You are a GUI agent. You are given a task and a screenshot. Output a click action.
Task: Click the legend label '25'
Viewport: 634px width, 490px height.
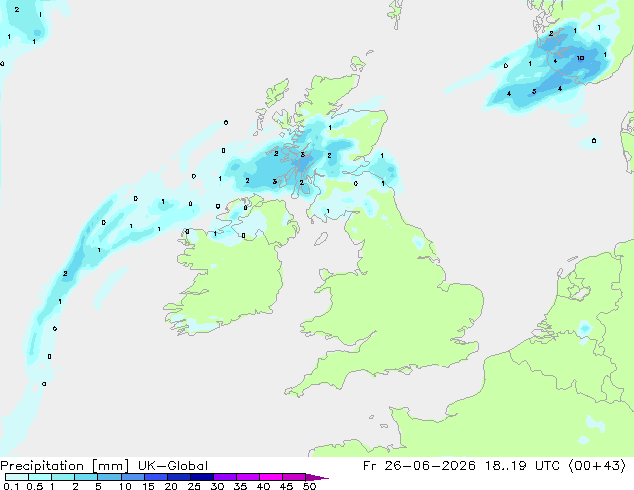pyautogui.click(x=194, y=486)
